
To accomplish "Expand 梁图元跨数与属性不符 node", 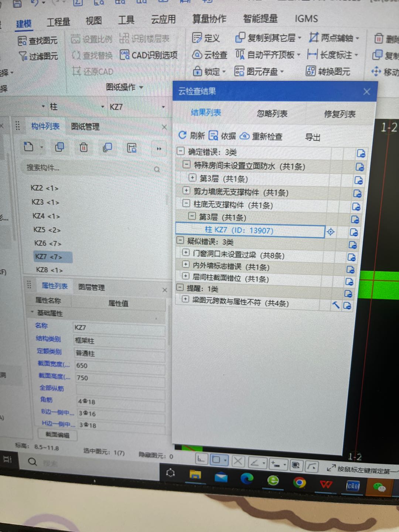I will (185, 299).
